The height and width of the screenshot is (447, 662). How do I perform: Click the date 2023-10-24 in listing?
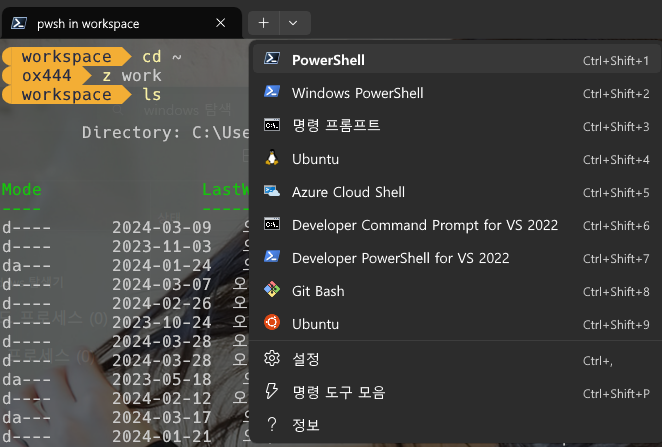(x=162, y=322)
